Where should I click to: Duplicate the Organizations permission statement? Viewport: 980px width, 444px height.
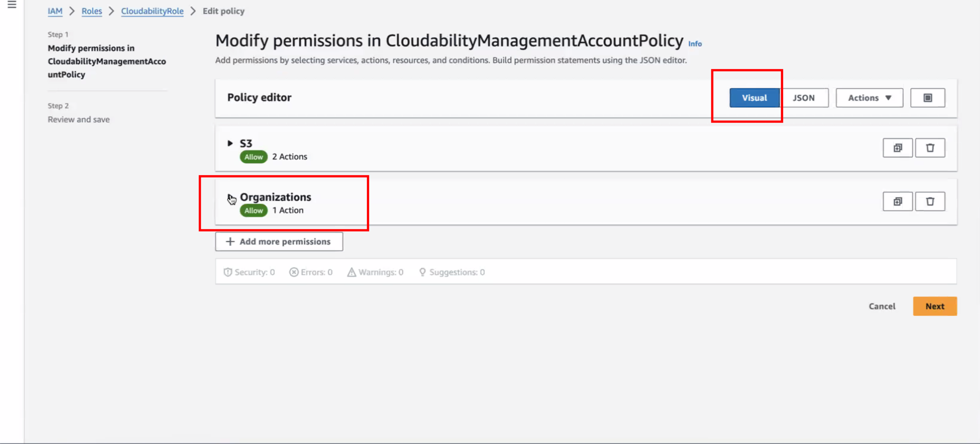pyautogui.click(x=898, y=201)
